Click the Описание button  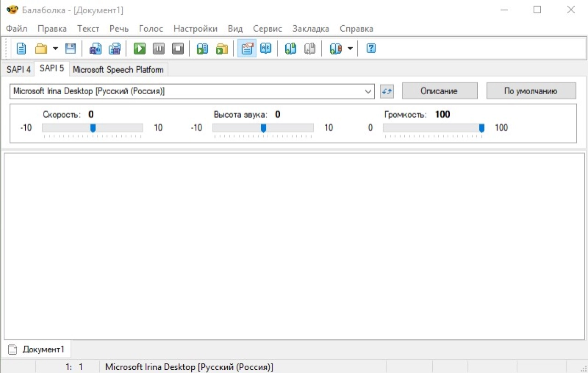click(439, 91)
